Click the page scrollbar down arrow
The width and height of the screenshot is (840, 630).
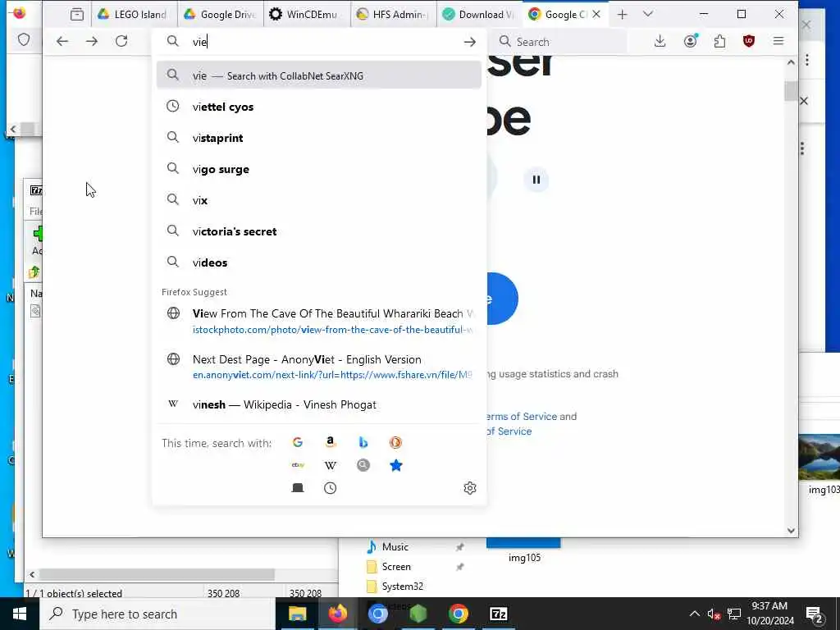coord(792,531)
